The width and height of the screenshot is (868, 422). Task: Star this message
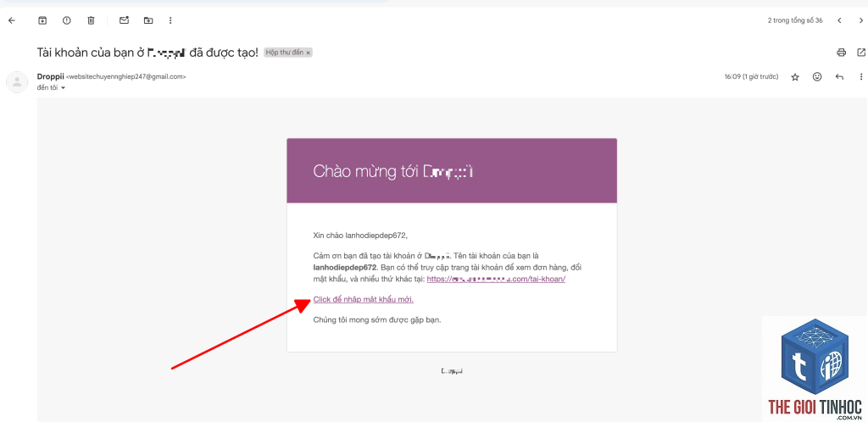coord(795,77)
